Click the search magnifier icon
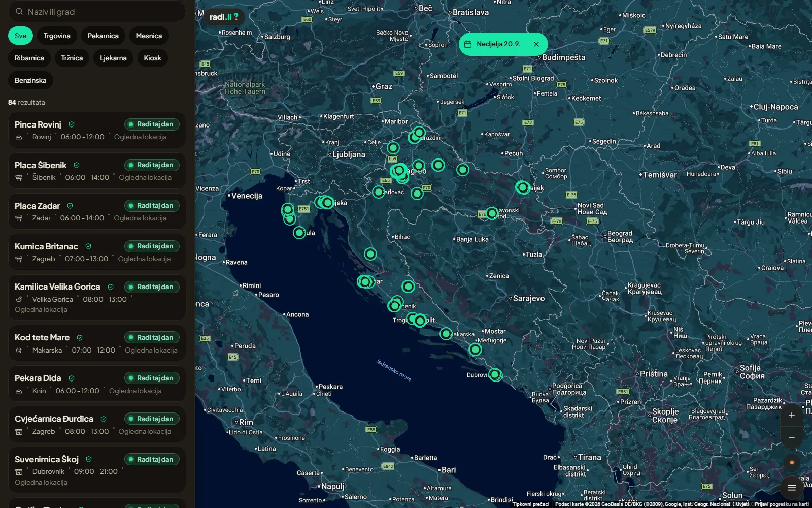Image resolution: width=812 pixels, height=508 pixels. tap(19, 12)
